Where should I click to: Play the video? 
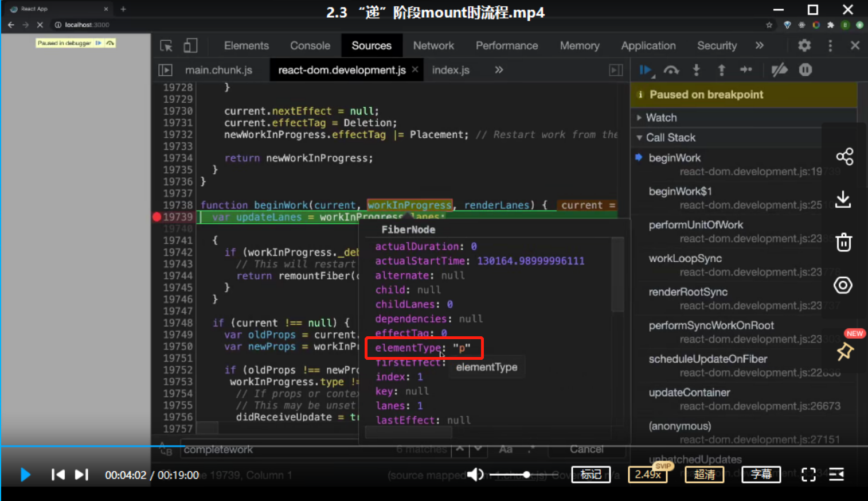[25, 475]
